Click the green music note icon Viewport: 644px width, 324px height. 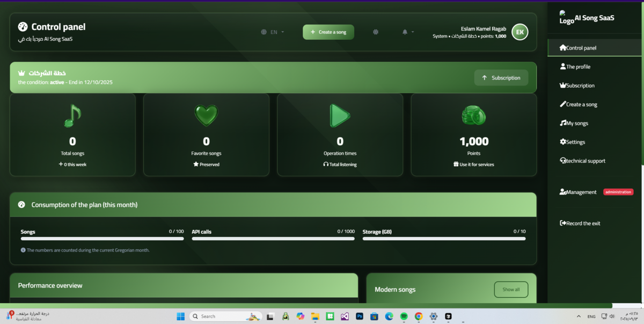pyautogui.click(x=72, y=116)
